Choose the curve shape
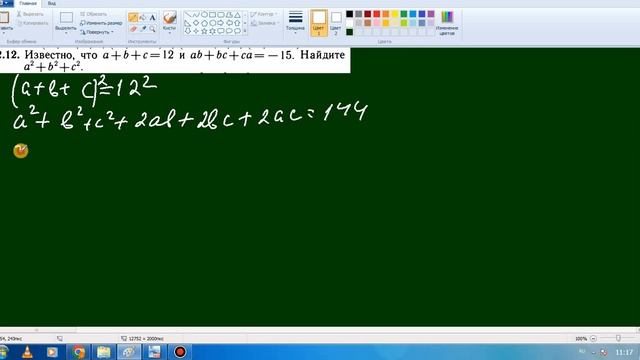 (196, 15)
